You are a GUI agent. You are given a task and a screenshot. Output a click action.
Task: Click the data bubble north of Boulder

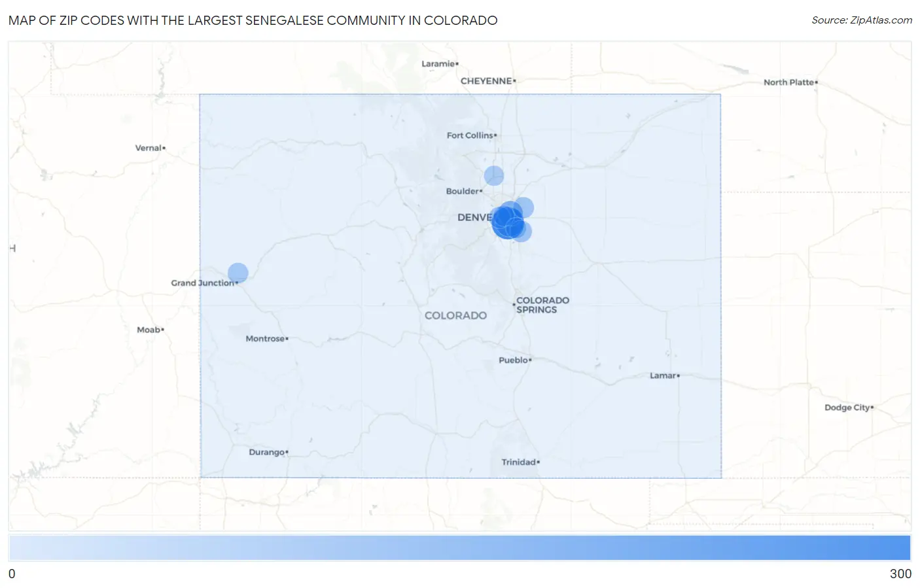pyautogui.click(x=494, y=175)
